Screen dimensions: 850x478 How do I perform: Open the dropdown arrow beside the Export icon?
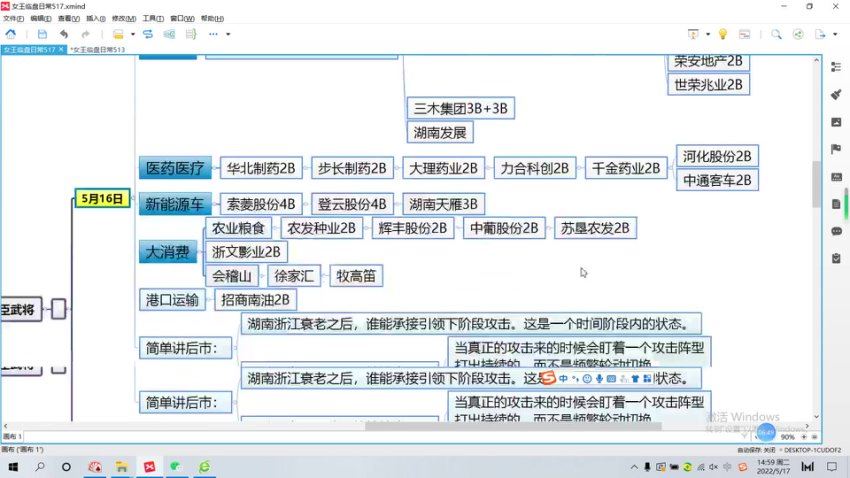click(x=835, y=34)
